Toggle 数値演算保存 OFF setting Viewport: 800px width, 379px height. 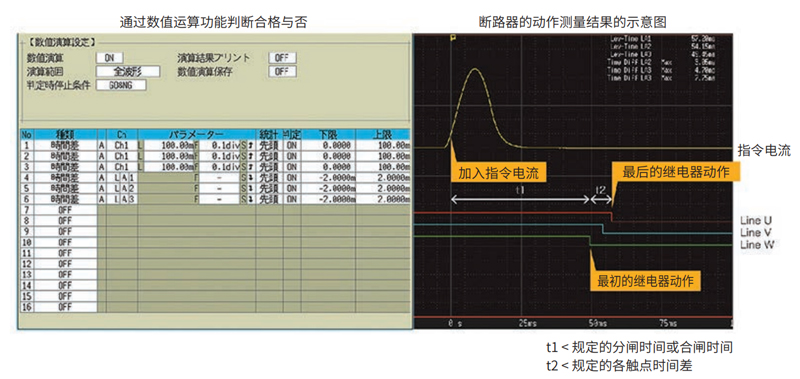(282, 71)
